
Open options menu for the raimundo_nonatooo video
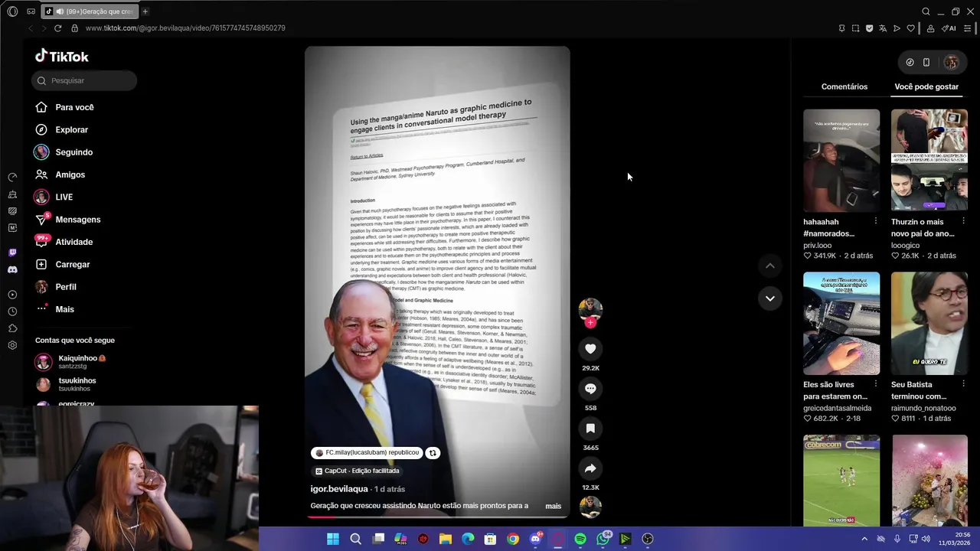pyautogui.click(x=963, y=384)
